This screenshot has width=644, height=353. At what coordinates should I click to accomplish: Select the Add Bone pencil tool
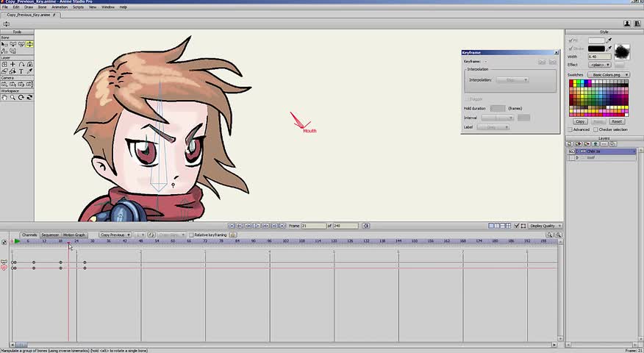click(x=4, y=51)
